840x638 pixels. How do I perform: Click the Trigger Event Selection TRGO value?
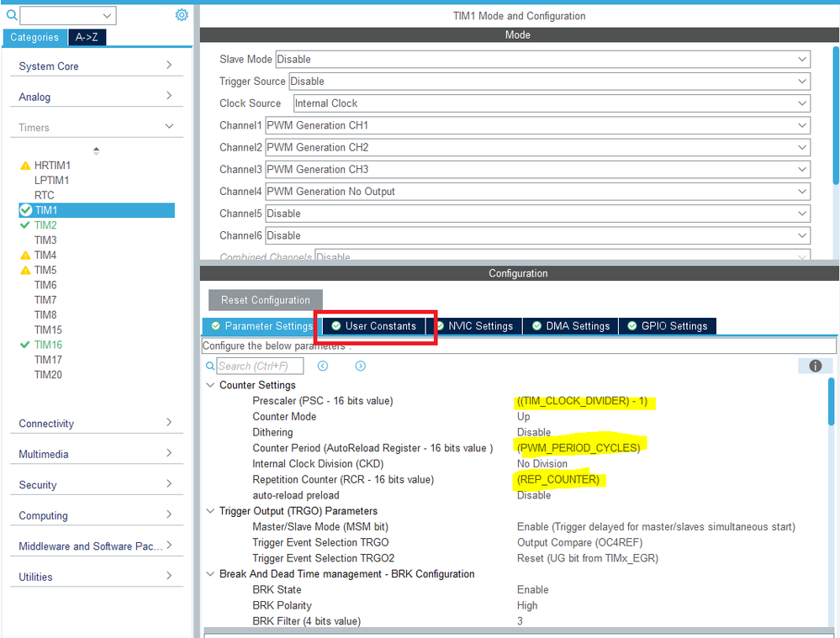pyautogui.click(x=579, y=543)
